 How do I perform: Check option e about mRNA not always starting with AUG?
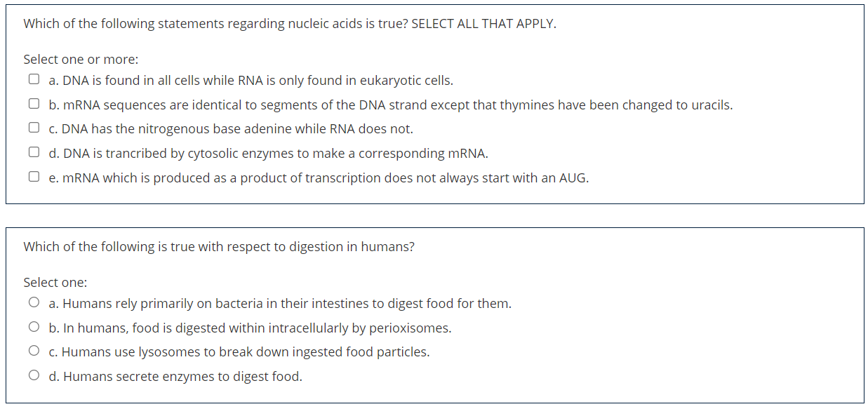(33, 176)
